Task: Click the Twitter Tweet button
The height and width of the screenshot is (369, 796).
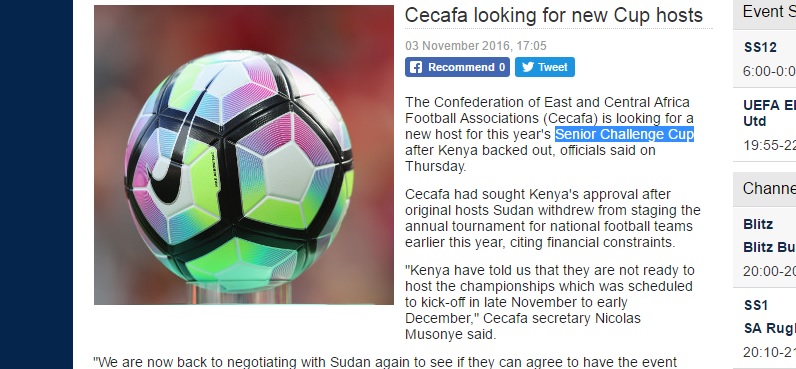Action: tap(545, 67)
